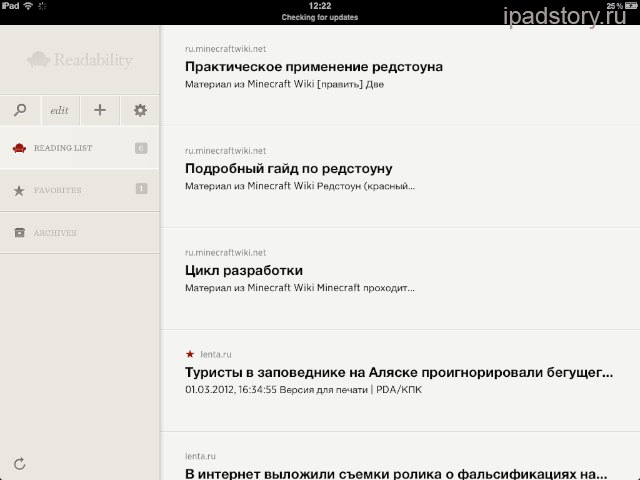Screen dimensions: 640x480
Task: Click the lenta.ru label next to red star
Action: (216, 355)
